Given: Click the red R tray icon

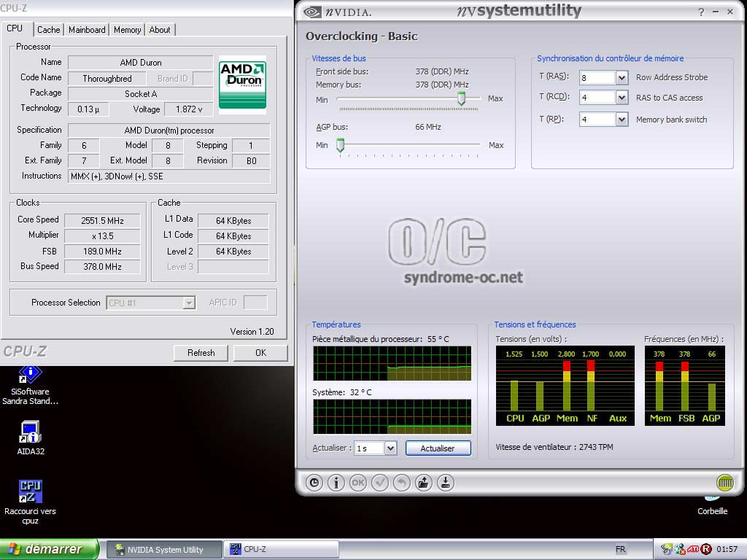Looking at the screenshot, I should coord(706,549).
